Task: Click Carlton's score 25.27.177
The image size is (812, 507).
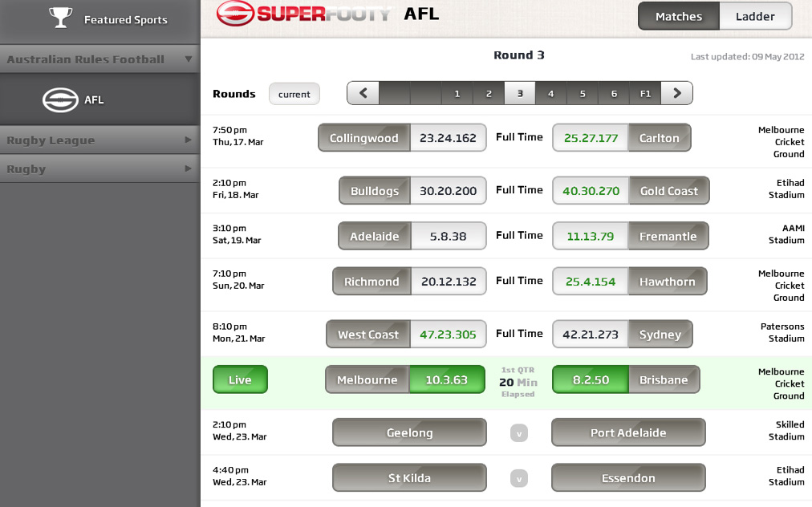Action: (x=591, y=138)
